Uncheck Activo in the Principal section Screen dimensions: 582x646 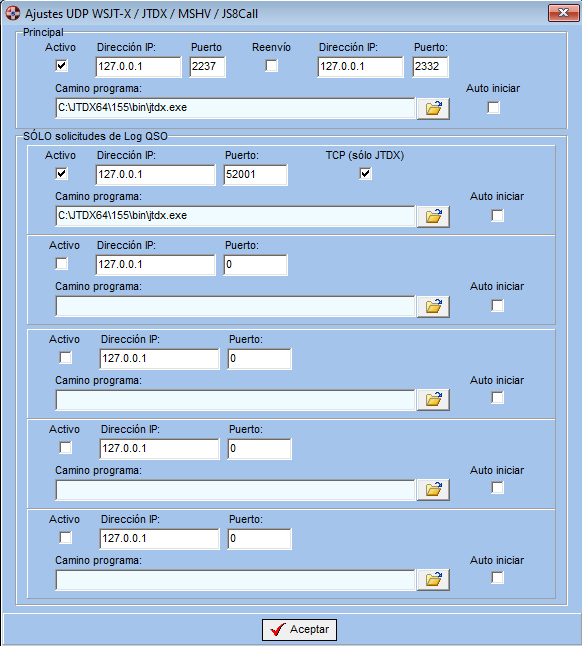click(x=61, y=66)
